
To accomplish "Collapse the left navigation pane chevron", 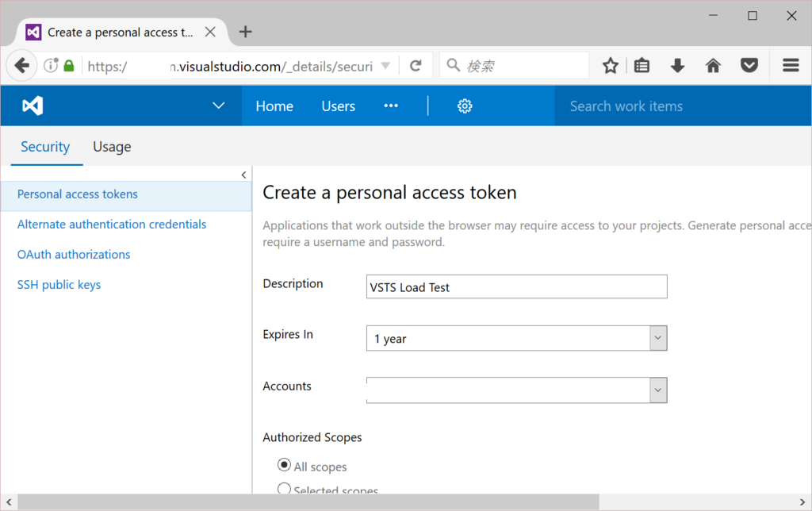I will 243,175.
